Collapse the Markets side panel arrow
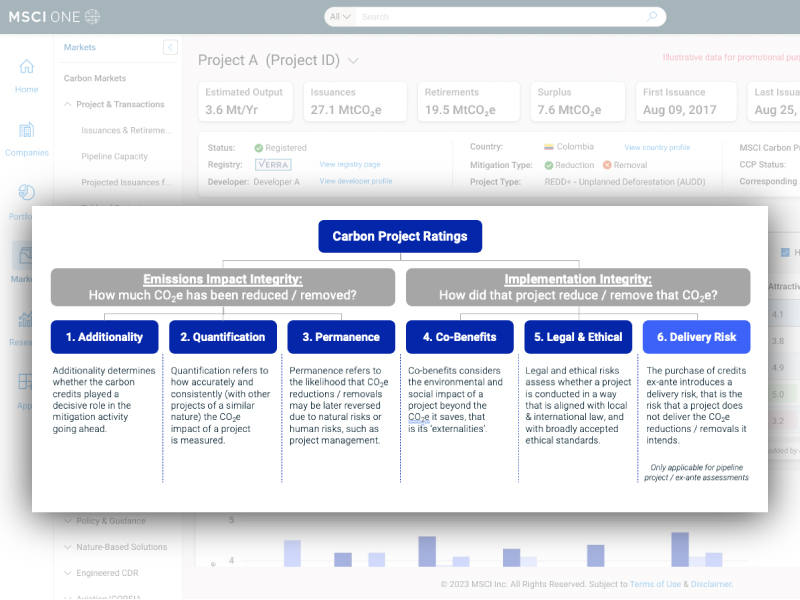800x600 pixels. 169,47
